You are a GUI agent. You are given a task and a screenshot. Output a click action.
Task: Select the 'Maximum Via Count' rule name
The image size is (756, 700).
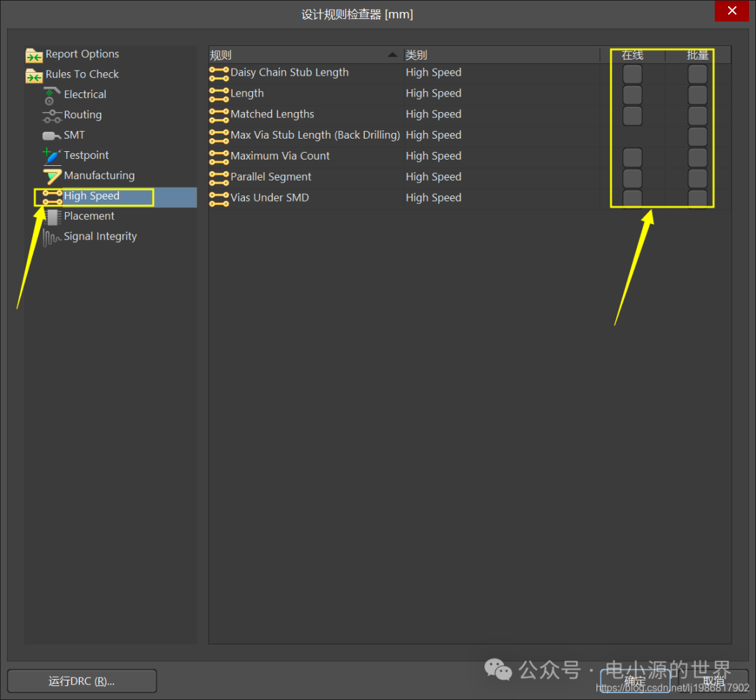pos(279,155)
